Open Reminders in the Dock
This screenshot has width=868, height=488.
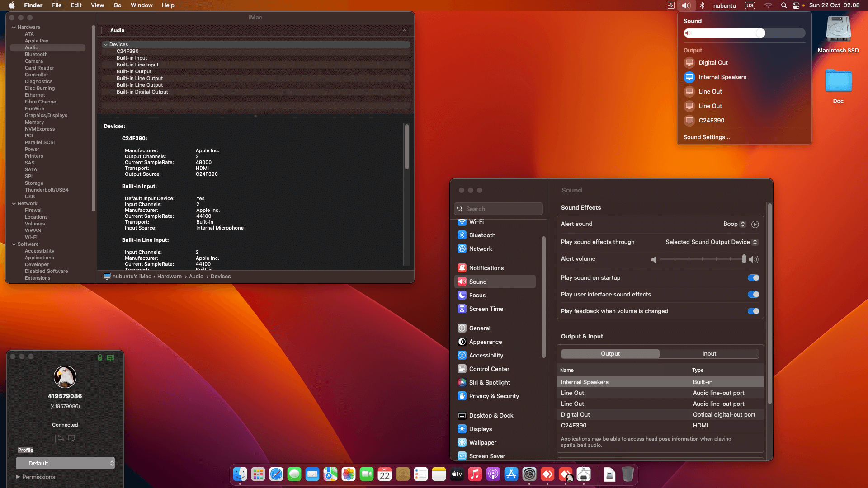coord(421,474)
